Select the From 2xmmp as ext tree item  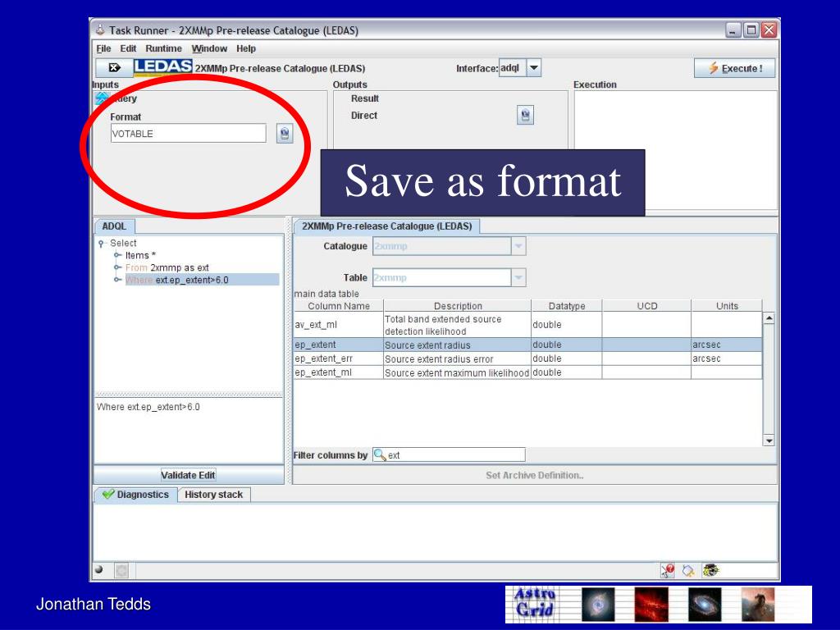(x=167, y=267)
